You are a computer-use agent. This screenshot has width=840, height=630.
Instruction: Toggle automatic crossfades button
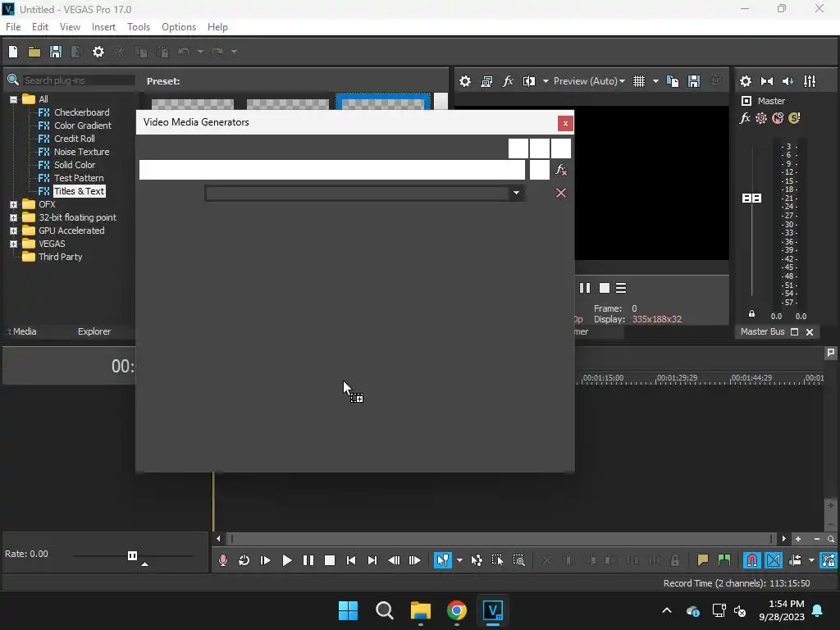click(x=774, y=560)
